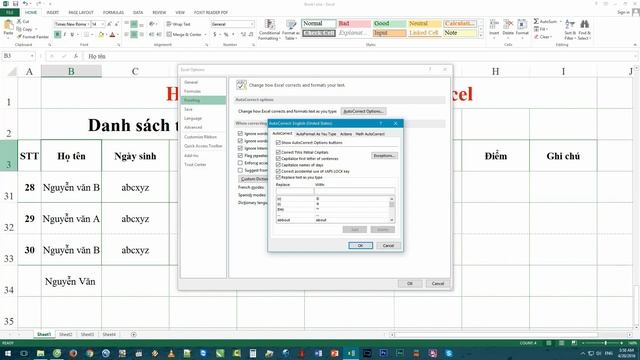Screen dimensions: 640x360
Task: Open the FORMULAS ribbon tab
Action: tap(113, 13)
